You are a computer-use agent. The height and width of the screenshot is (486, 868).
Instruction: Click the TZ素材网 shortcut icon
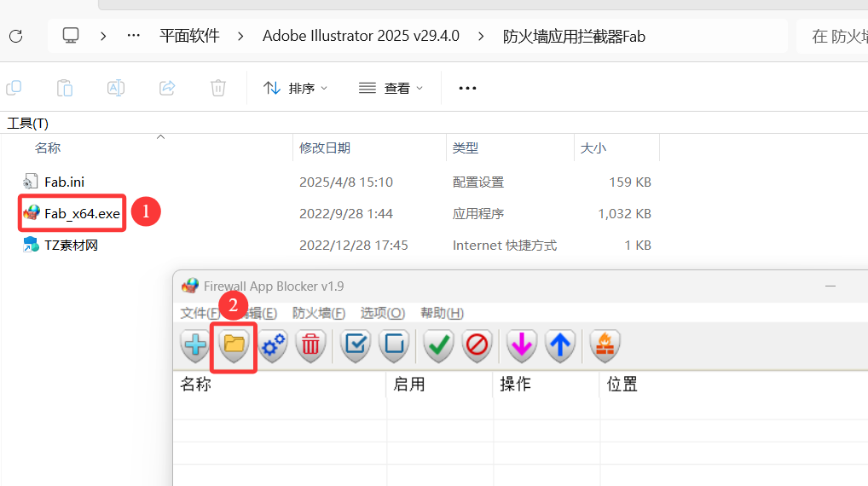31,245
